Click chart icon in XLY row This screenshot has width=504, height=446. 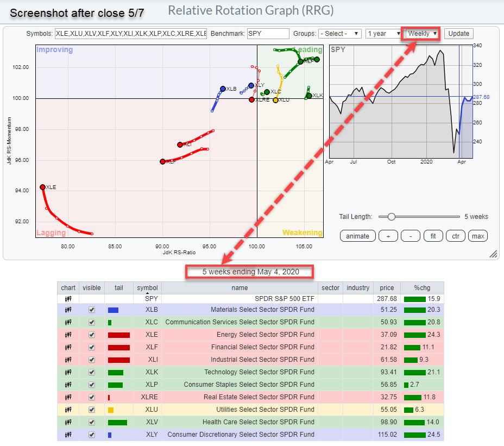(x=68, y=435)
